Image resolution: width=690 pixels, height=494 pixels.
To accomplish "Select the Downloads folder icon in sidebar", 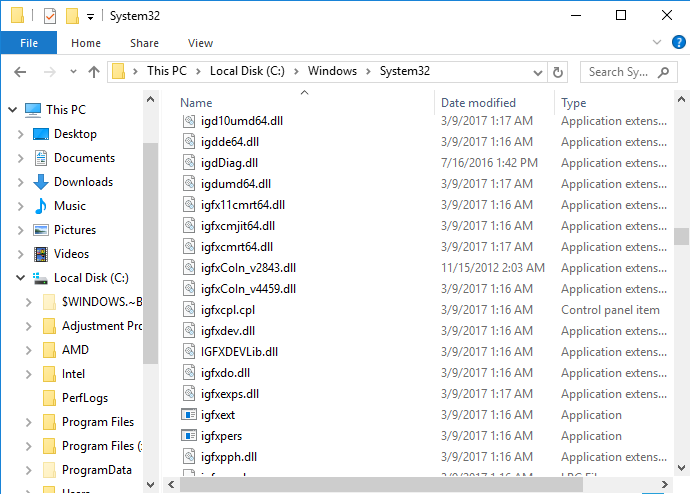I will click(x=41, y=182).
